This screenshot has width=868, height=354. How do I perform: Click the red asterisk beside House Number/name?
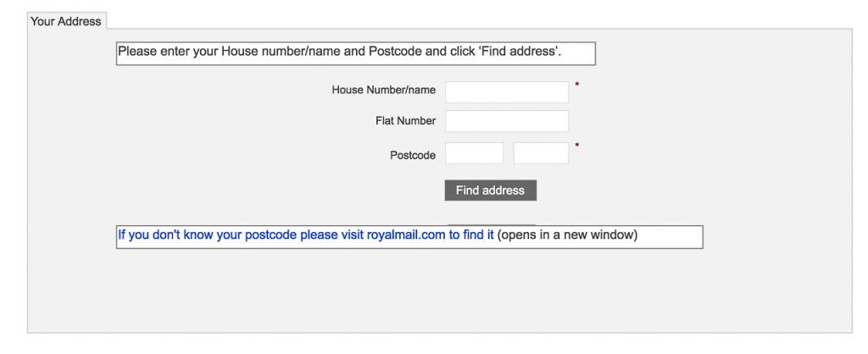[577, 85]
